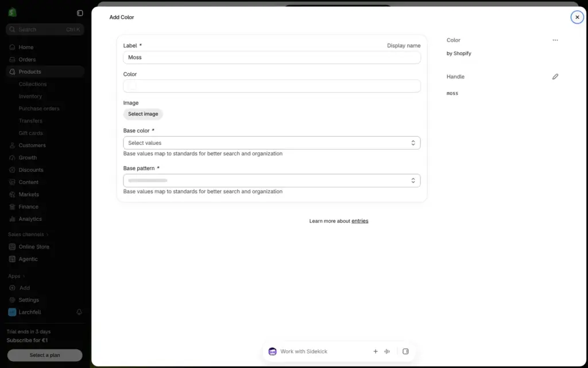Open Transfers submenu item
This screenshot has height=368, width=588.
30,121
